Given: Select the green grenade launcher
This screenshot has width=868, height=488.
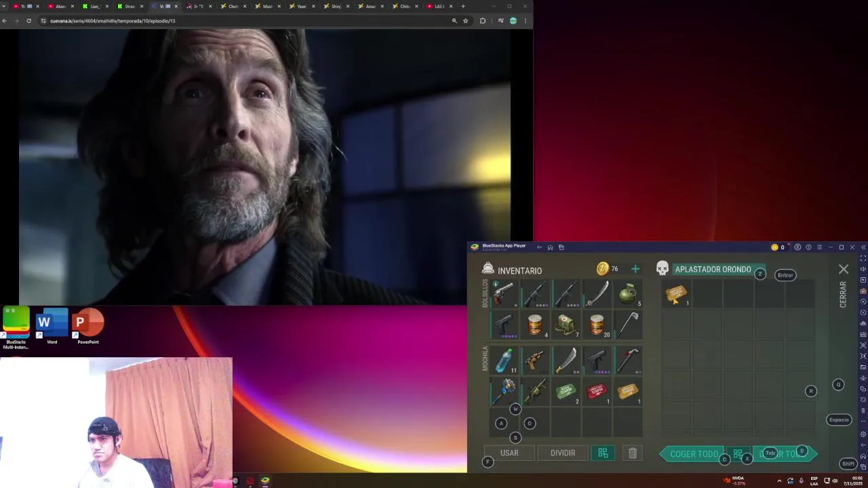Looking at the screenshot, I should [x=534, y=391].
